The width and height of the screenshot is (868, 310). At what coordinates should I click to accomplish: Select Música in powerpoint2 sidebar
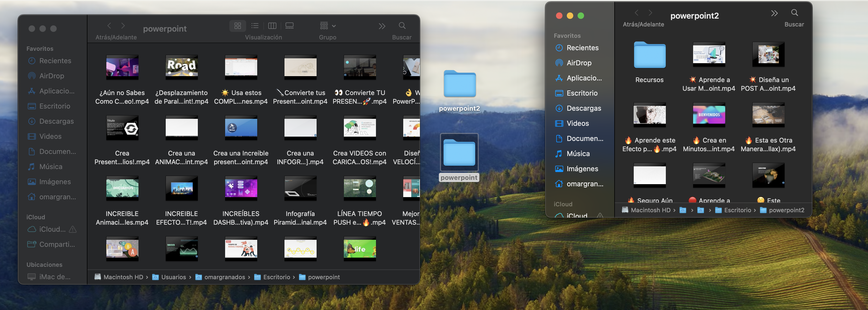tap(578, 154)
